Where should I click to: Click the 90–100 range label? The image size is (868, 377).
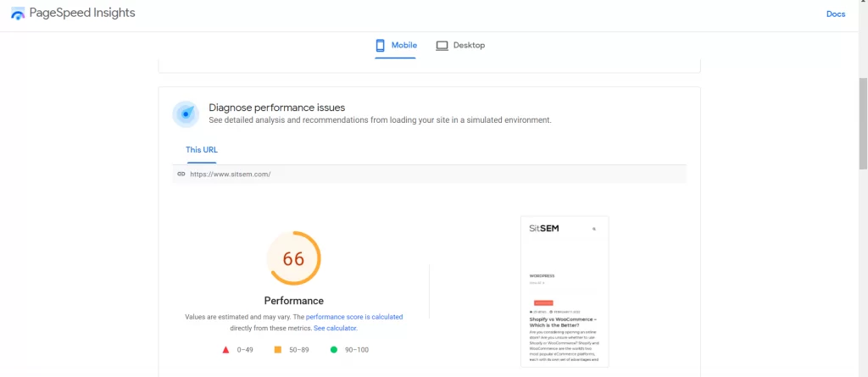pyautogui.click(x=357, y=350)
